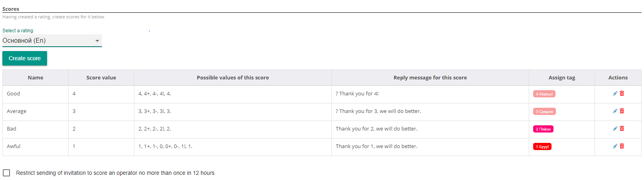This screenshot has height=180, width=644.
Task: Click the Assign tag column header
Action: click(x=561, y=78)
